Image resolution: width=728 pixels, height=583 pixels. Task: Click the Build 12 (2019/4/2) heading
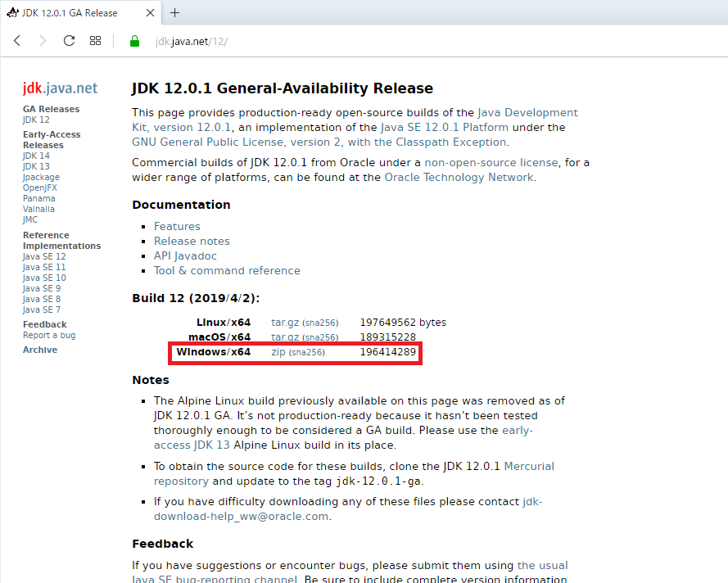pyautogui.click(x=196, y=298)
